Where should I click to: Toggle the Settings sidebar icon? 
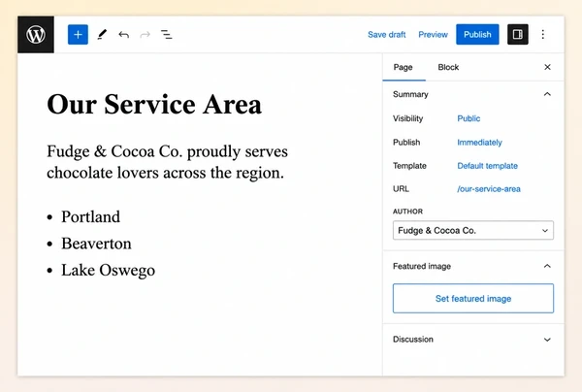(x=518, y=35)
